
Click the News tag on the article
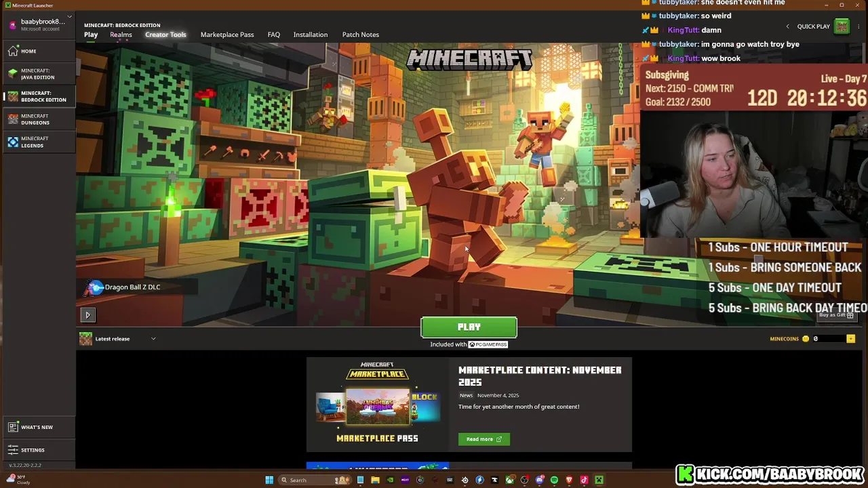[x=466, y=395]
